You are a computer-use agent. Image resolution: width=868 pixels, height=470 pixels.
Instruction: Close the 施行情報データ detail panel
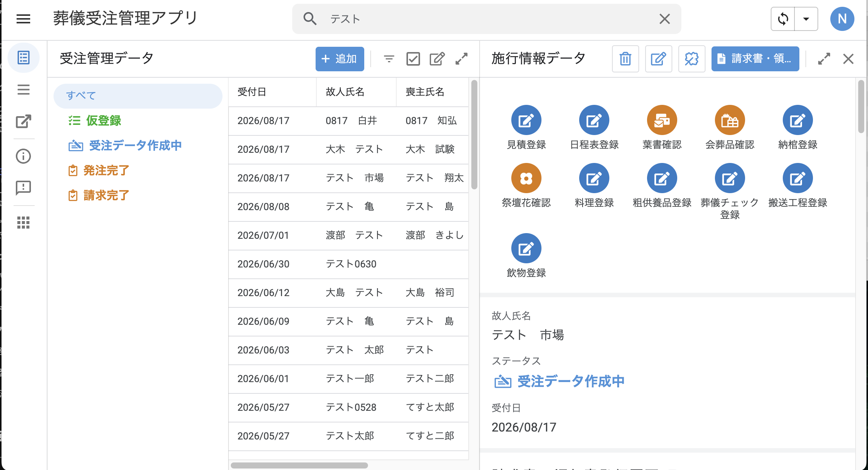[x=848, y=59]
